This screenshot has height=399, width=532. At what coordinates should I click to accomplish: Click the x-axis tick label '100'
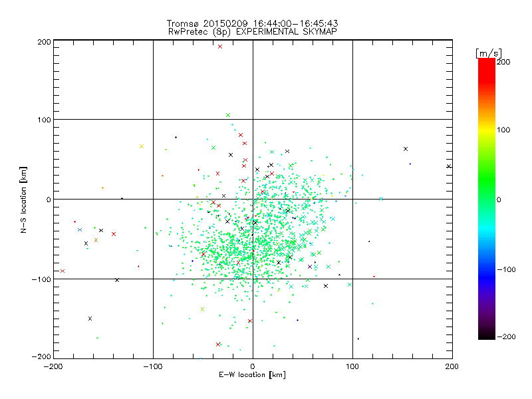pyautogui.click(x=352, y=366)
